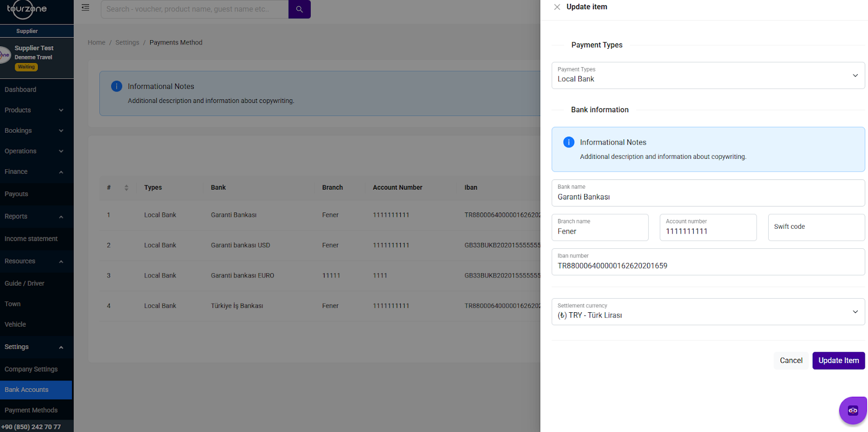Click the Supplier Test profile avatar

coord(5,55)
